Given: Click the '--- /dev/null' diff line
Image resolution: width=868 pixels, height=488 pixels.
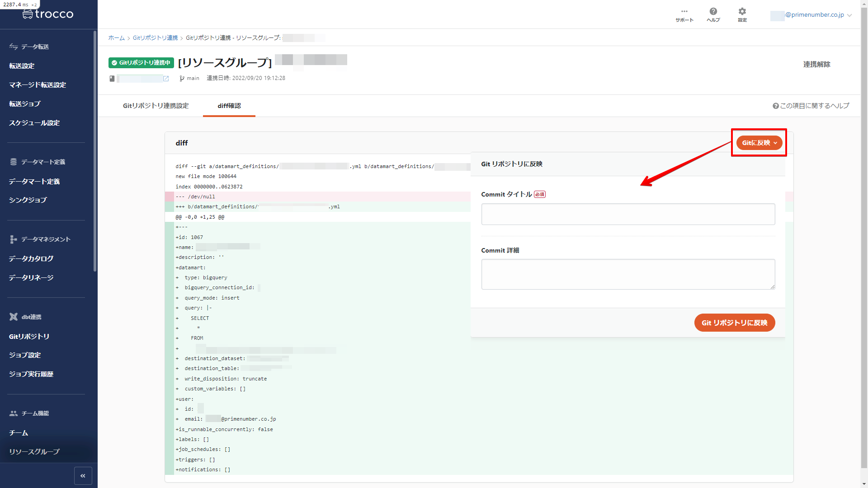Looking at the screenshot, I should point(195,197).
